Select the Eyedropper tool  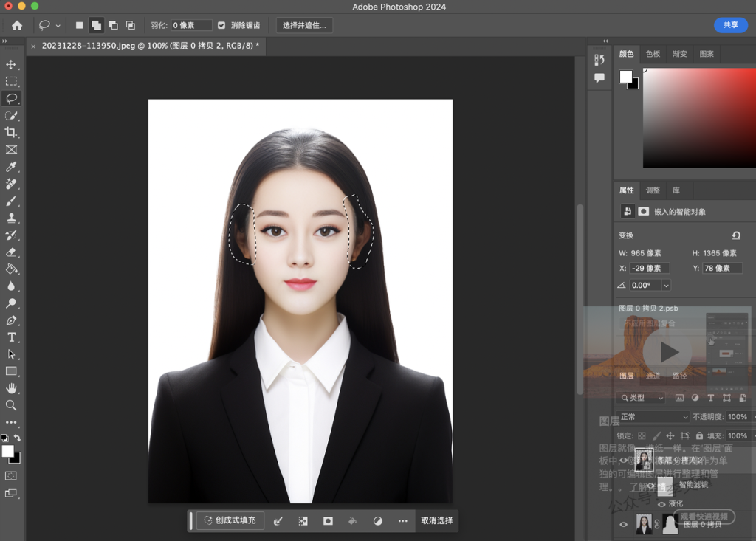pos(11,167)
